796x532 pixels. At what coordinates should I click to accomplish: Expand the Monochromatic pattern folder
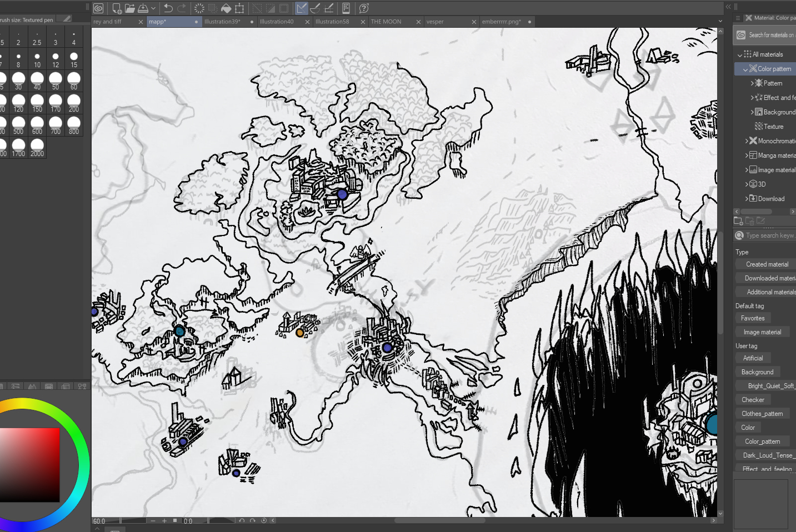click(747, 141)
